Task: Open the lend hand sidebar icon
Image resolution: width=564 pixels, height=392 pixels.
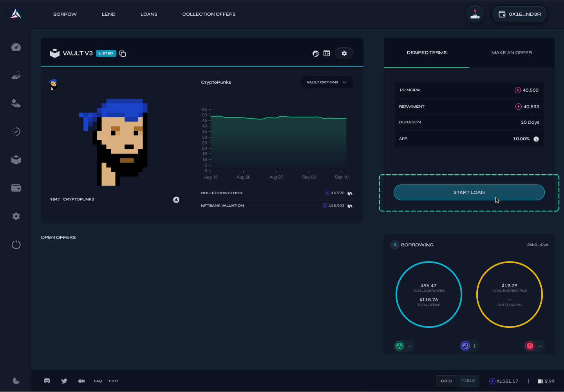Action: (16, 103)
